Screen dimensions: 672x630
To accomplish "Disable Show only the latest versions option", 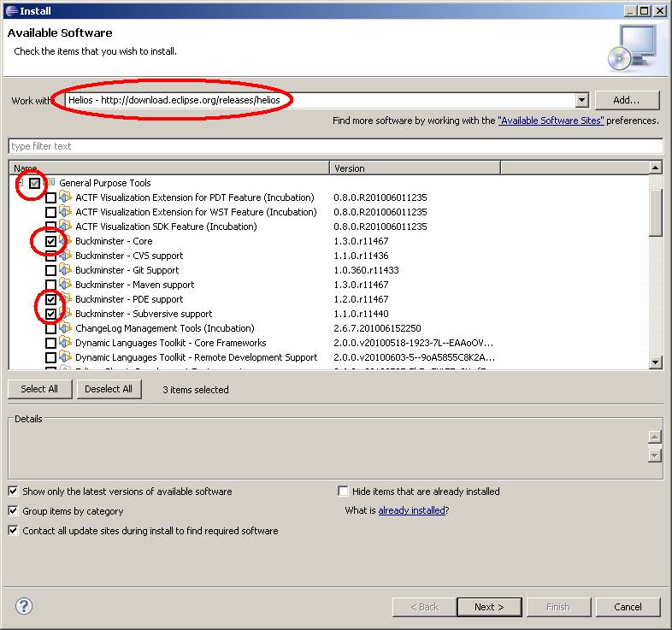I will point(14,492).
